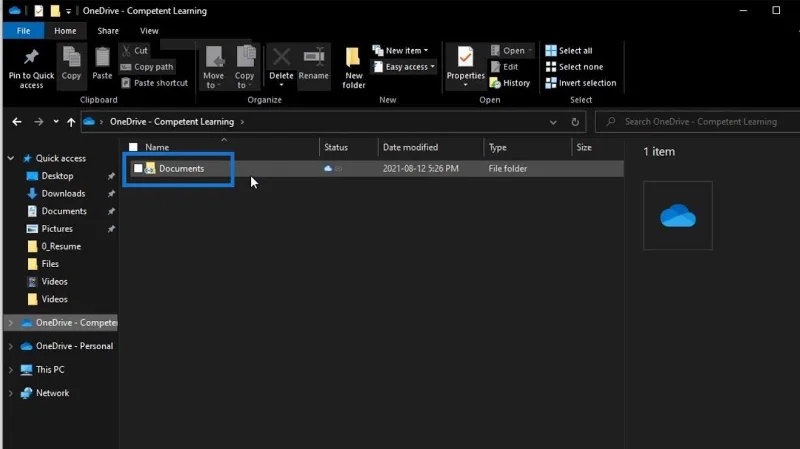
Task: Open the Move to dropdown
Action: point(214,85)
